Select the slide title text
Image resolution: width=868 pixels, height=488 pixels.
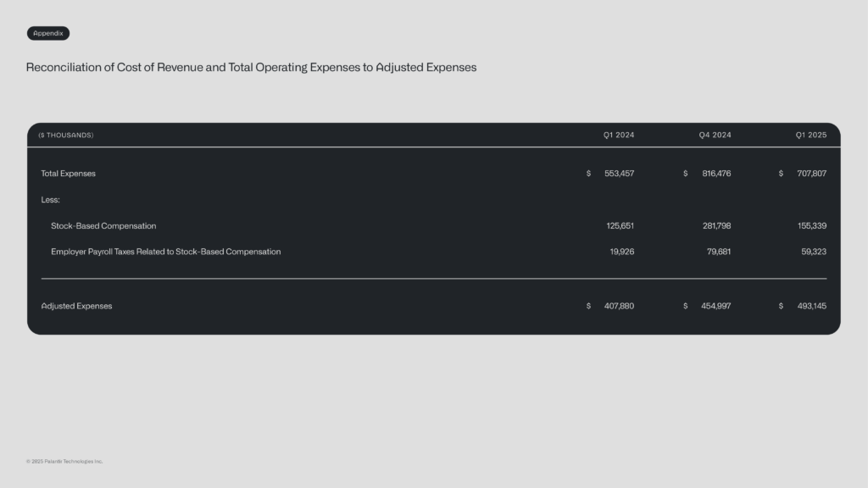point(251,68)
